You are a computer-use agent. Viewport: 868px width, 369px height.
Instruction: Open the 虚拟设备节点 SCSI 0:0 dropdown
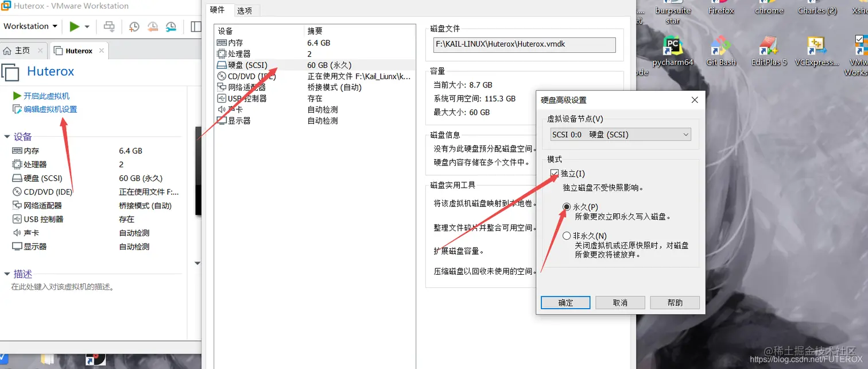point(620,134)
